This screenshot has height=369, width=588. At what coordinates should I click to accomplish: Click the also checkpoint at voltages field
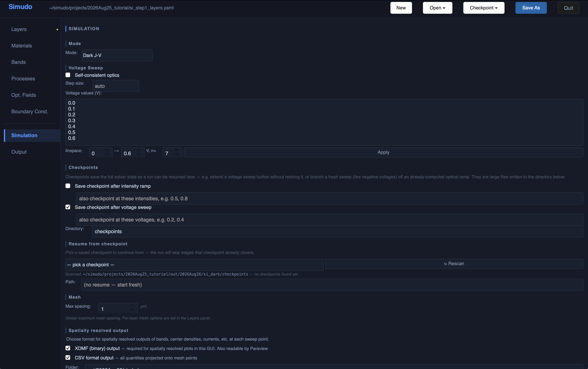(x=330, y=220)
